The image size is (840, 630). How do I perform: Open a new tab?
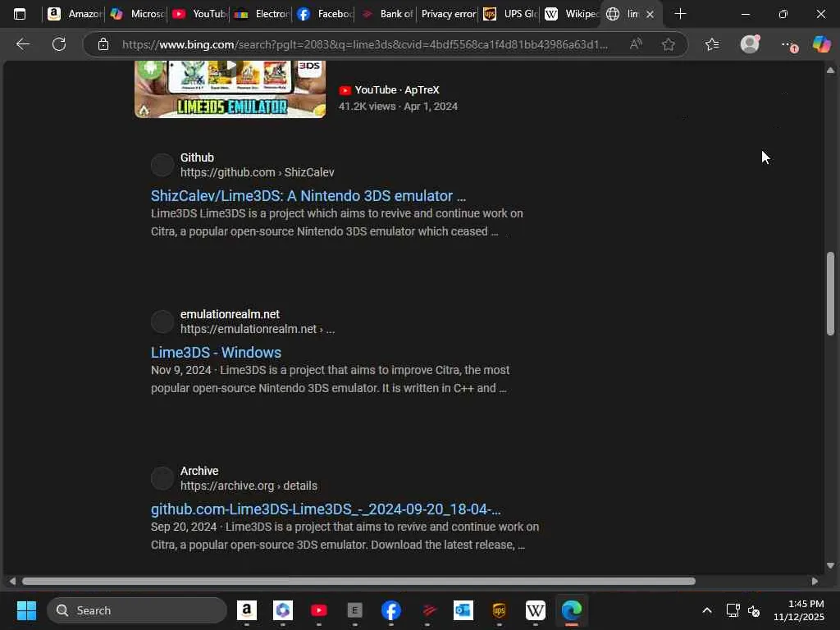coord(680,14)
